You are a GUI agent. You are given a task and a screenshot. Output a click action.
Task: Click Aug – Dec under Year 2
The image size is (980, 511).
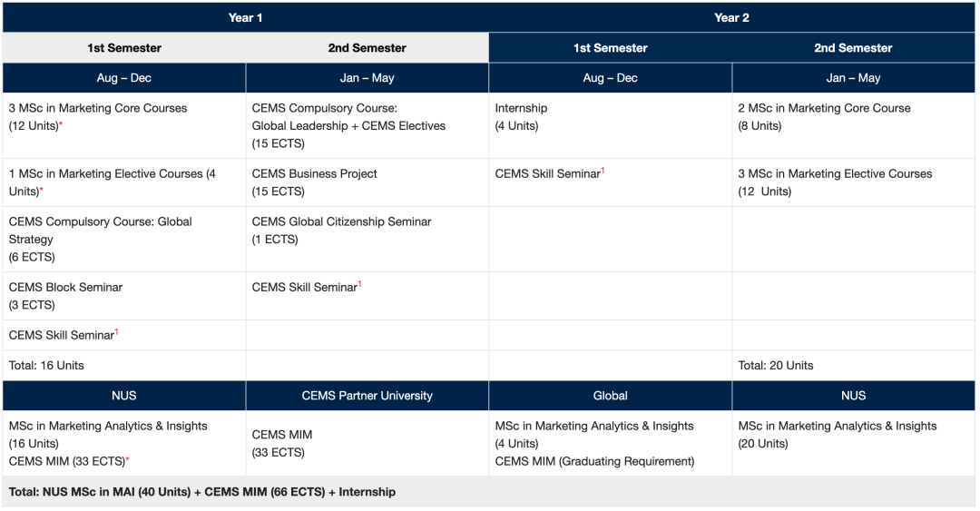[x=611, y=78]
